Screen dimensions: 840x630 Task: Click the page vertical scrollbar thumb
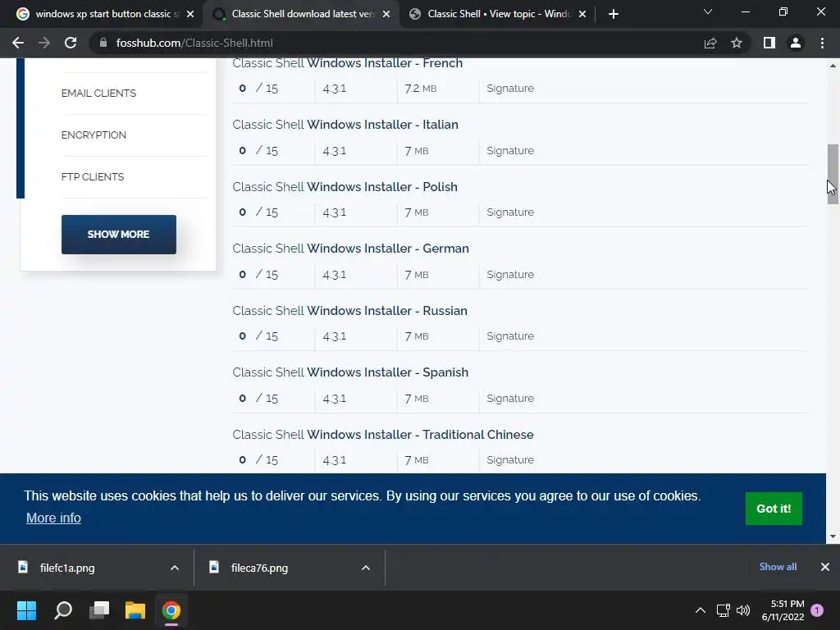coord(833,174)
